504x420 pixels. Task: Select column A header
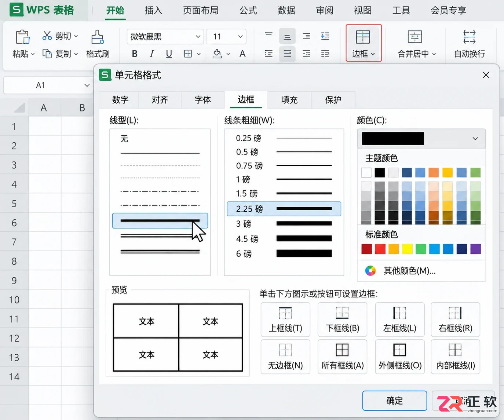tap(44, 108)
